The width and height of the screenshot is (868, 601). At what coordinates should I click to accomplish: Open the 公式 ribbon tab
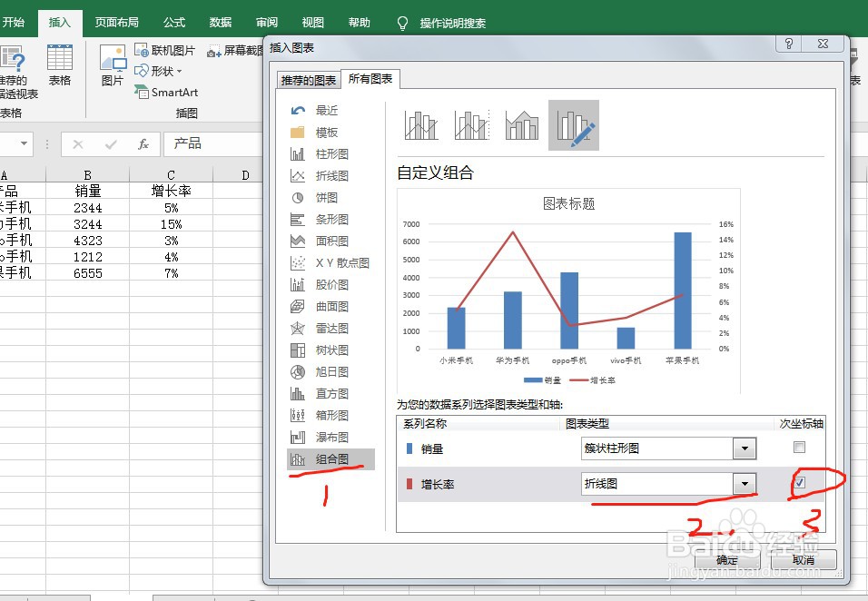click(173, 23)
